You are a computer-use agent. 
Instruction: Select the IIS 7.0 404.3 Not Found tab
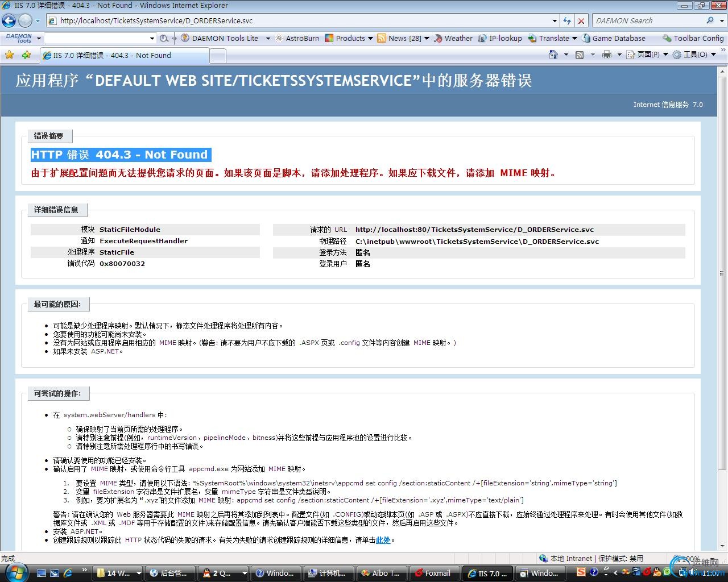pyautogui.click(x=124, y=55)
